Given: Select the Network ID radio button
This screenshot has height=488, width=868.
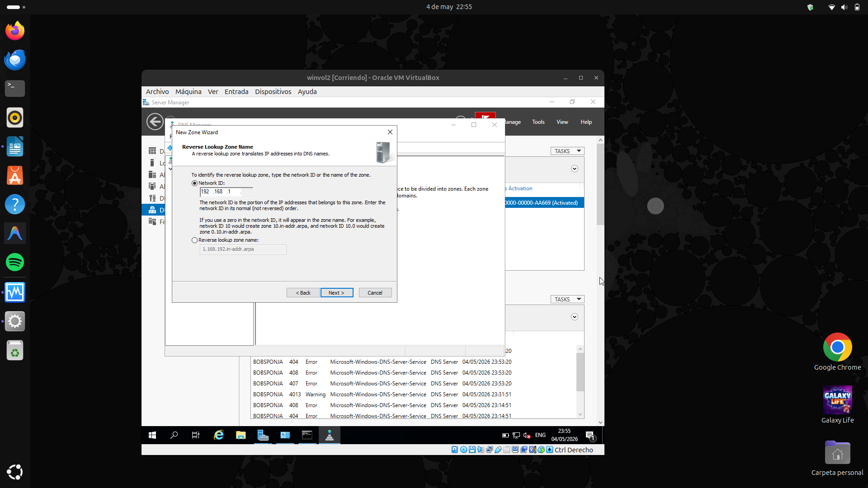Looking at the screenshot, I should pyautogui.click(x=195, y=183).
